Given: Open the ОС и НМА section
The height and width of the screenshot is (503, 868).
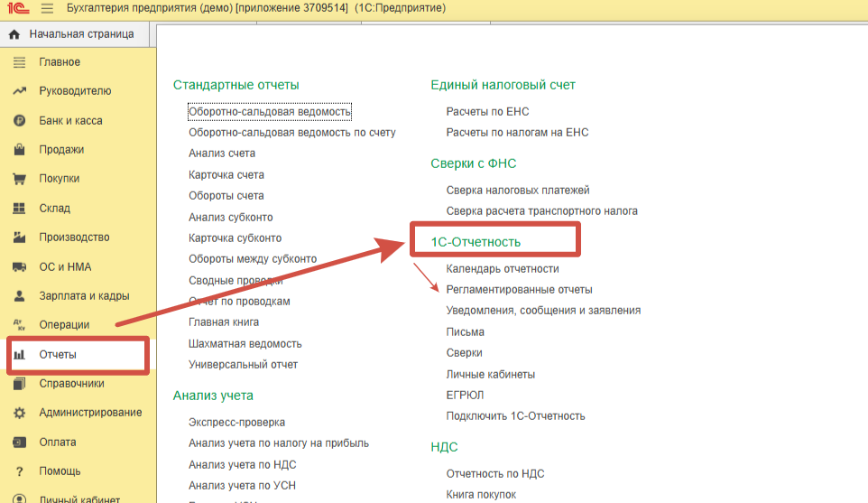Looking at the screenshot, I should tap(65, 267).
